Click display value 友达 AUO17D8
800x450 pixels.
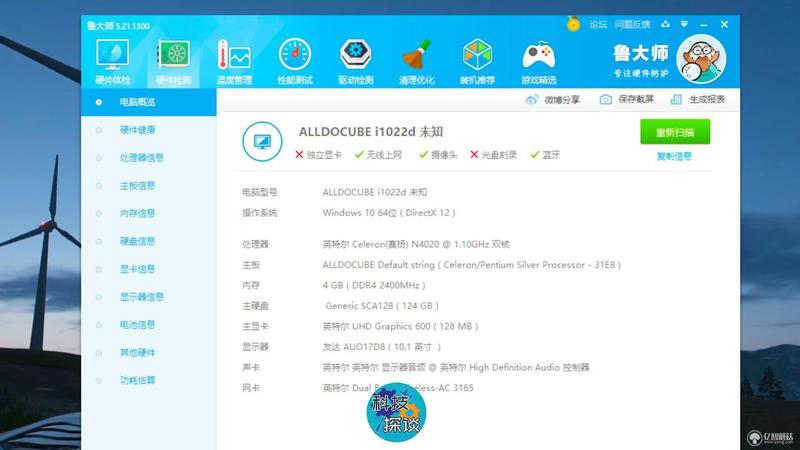point(382,347)
